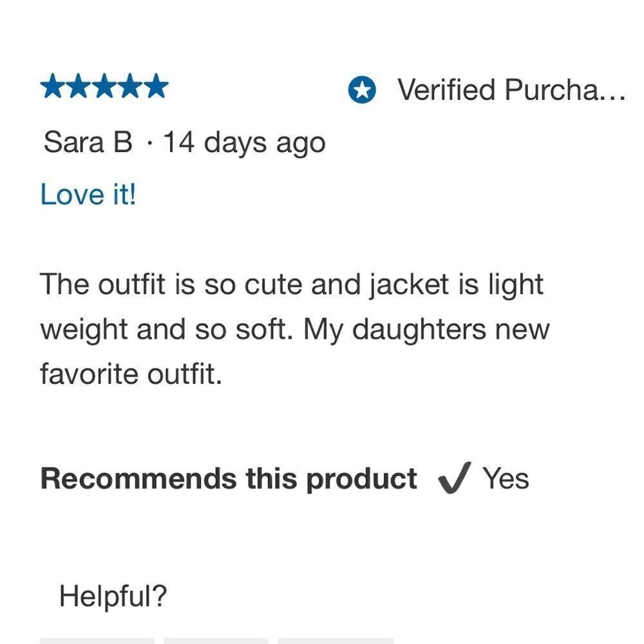This screenshot has width=644, height=644.
Task: Click the weight and so soft review line
Action: click(x=294, y=330)
